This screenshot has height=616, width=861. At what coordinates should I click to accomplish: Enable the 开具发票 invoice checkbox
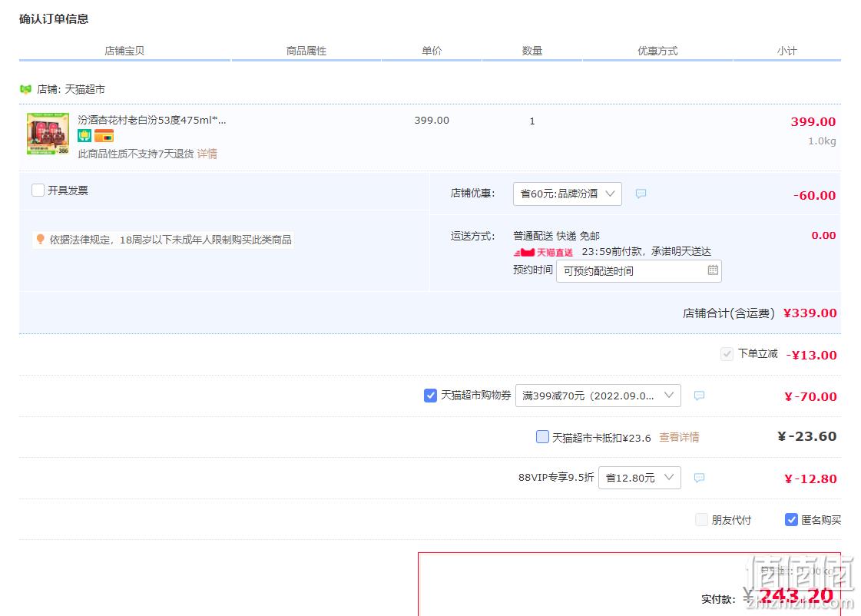point(38,190)
